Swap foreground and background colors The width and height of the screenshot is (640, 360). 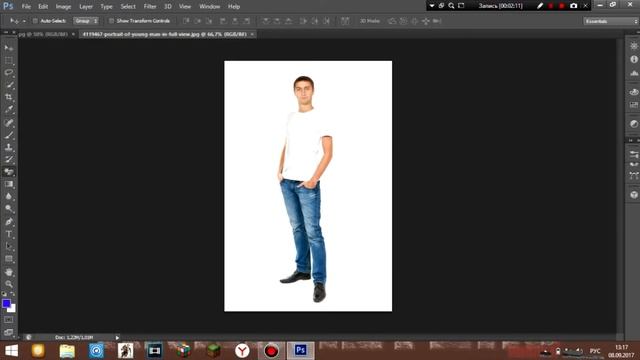click(13, 294)
